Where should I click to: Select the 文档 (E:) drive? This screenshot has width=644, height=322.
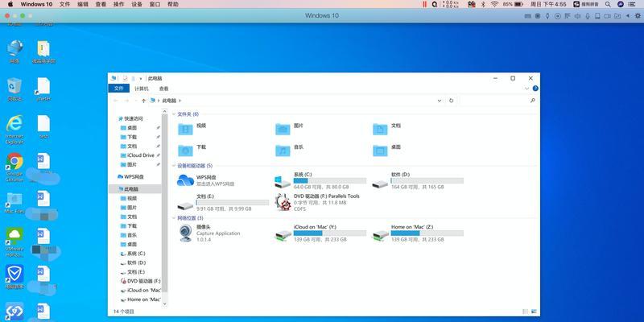(223, 203)
